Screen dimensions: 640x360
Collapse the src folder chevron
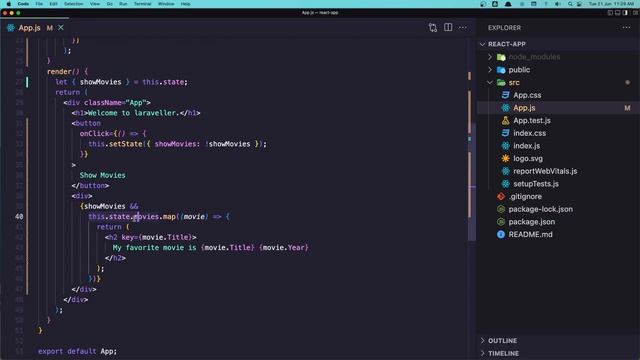tap(490, 82)
